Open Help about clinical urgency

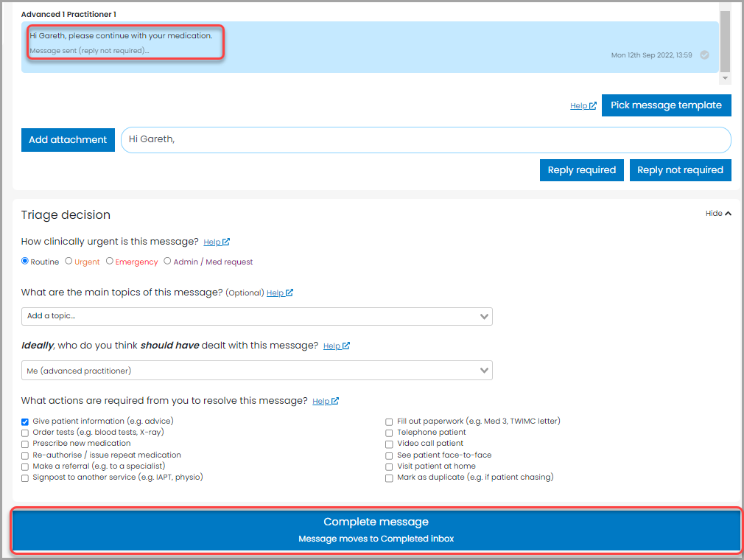point(217,242)
